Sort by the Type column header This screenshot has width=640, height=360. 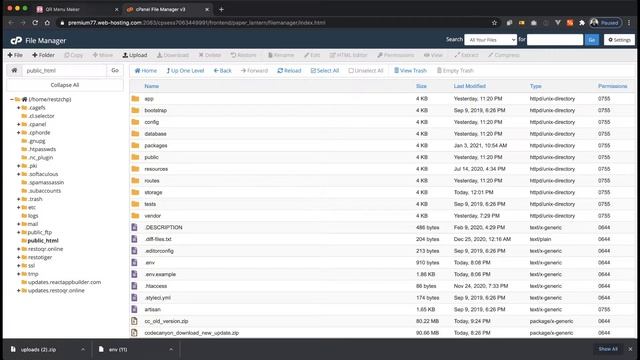click(x=536, y=86)
